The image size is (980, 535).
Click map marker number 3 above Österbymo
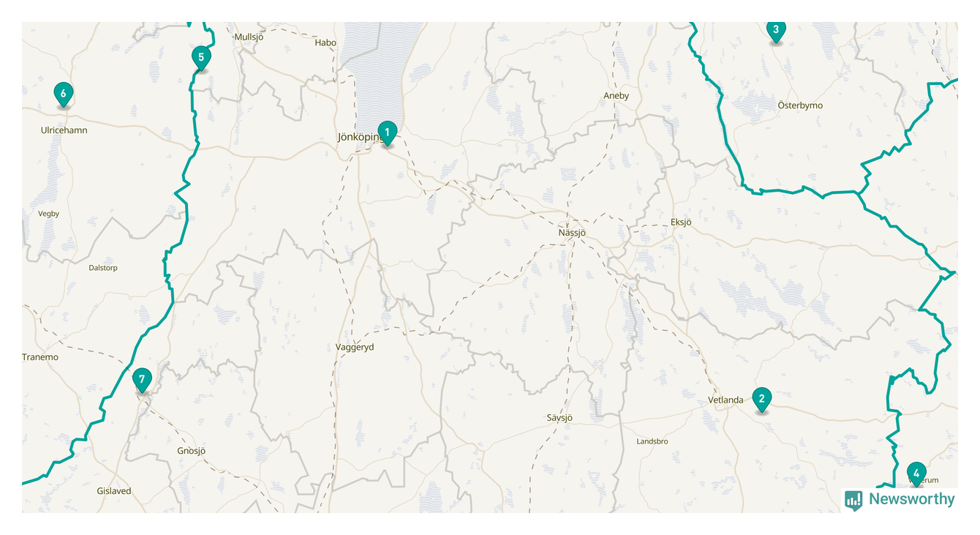[x=776, y=31]
